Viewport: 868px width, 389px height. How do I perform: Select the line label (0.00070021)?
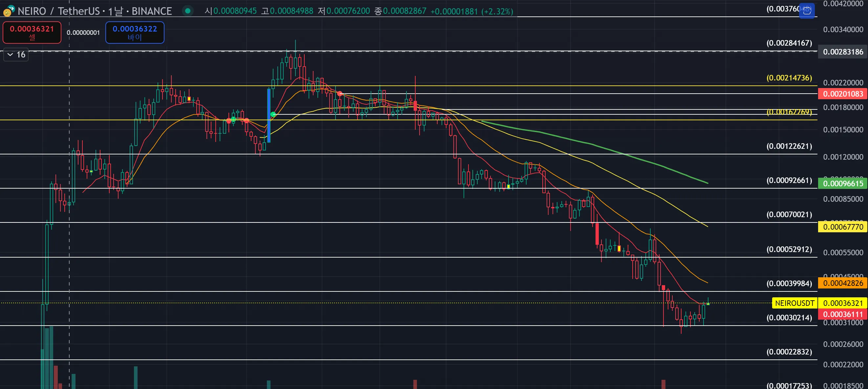[789, 215]
